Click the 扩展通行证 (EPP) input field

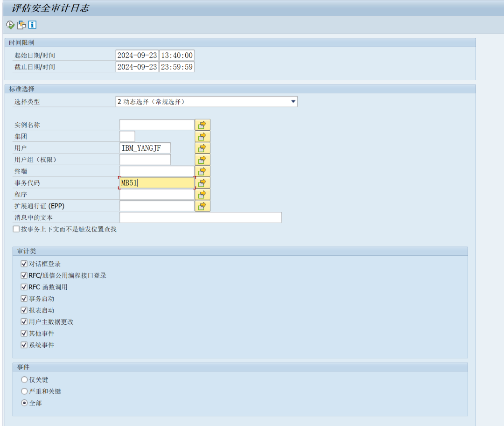(157, 206)
